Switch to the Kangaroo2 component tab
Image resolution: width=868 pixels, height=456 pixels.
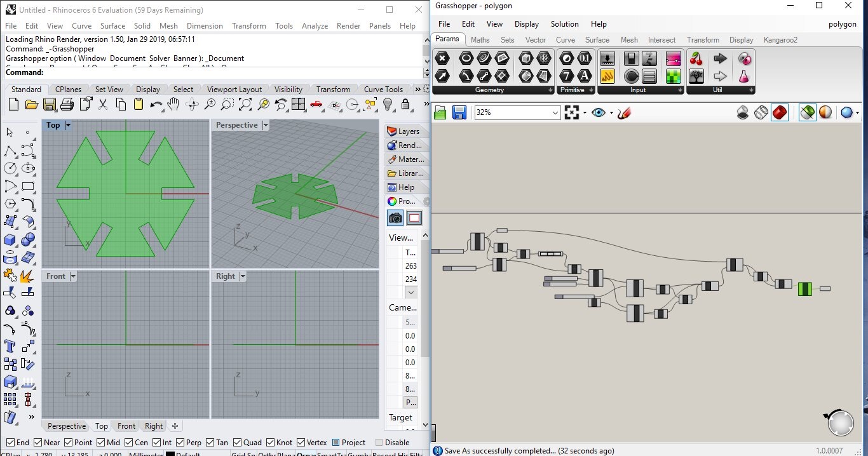coord(780,40)
